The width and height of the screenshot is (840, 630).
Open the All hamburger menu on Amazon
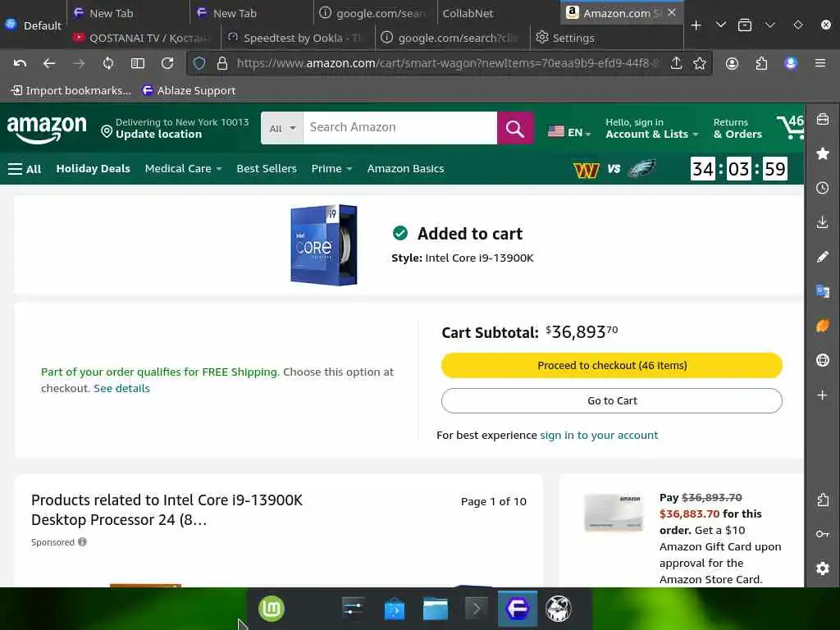point(25,169)
